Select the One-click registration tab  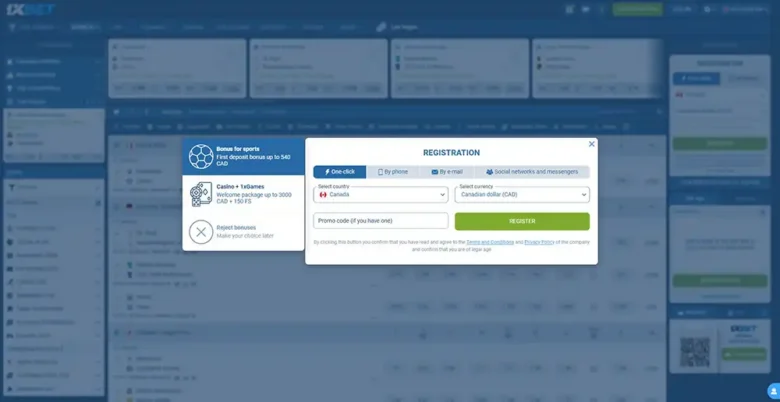tap(340, 172)
